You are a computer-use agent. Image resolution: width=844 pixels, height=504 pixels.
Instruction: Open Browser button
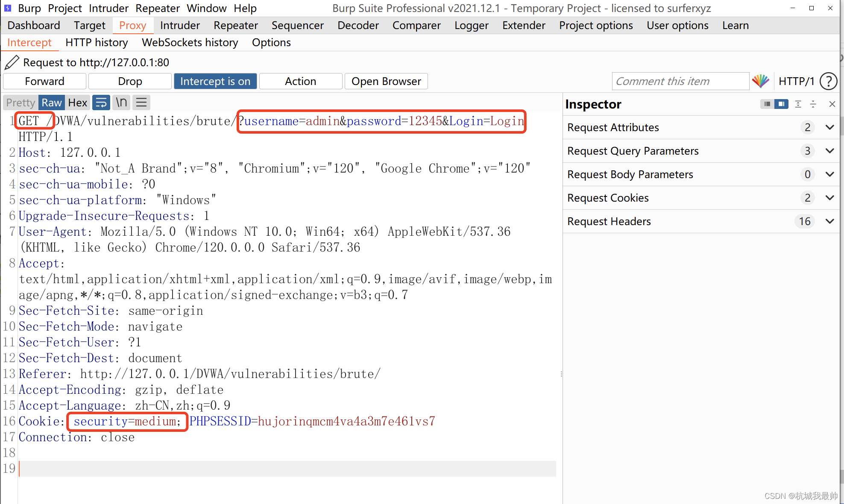click(386, 81)
